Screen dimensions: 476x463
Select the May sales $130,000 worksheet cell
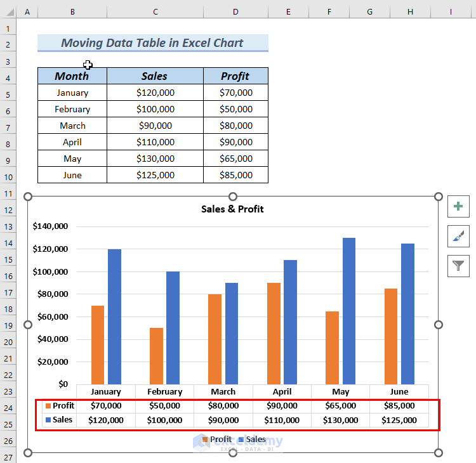coord(155,159)
